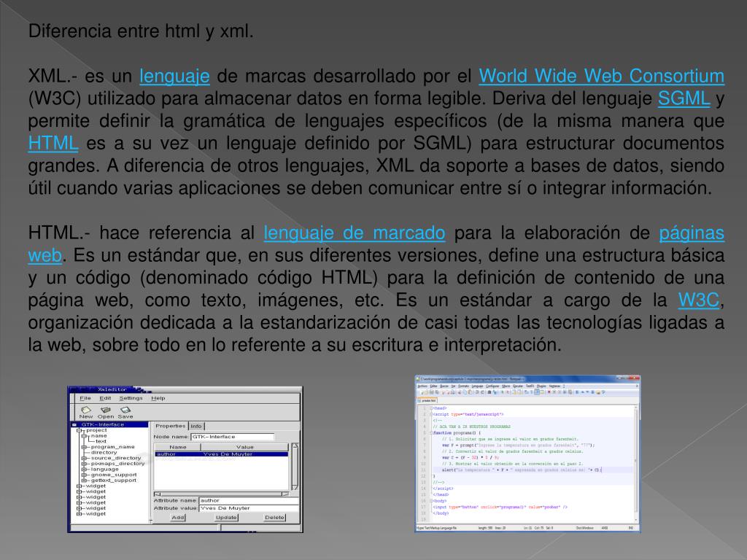Expand the pixmaps_directory tree node

point(84,464)
